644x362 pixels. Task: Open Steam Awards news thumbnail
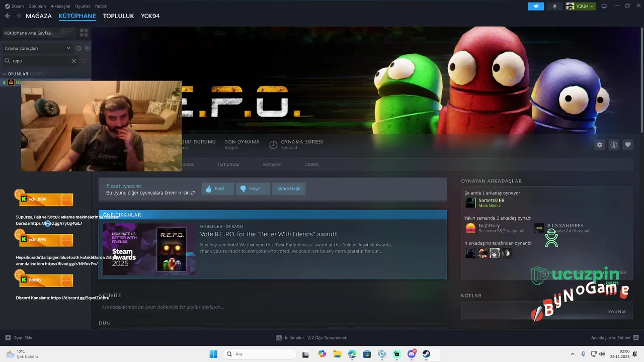149,249
